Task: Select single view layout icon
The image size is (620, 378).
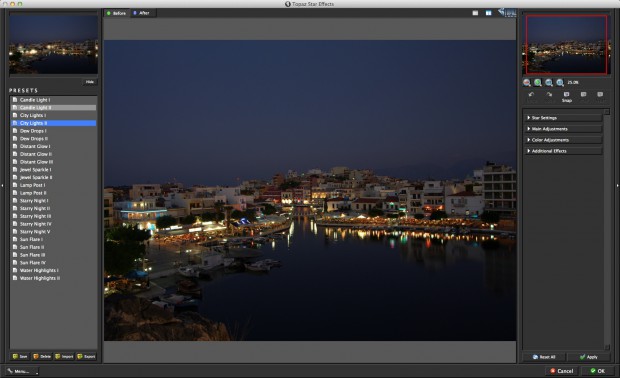Action: click(x=475, y=13)
